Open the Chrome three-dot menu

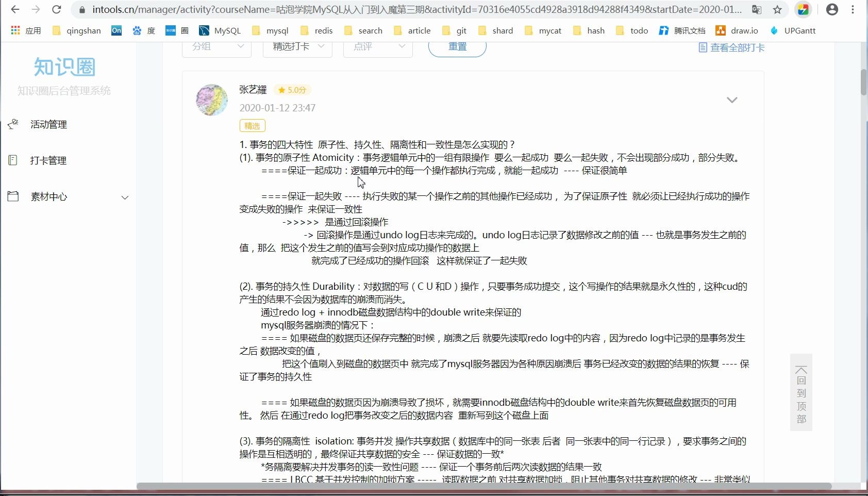click(x=853, y=9)
